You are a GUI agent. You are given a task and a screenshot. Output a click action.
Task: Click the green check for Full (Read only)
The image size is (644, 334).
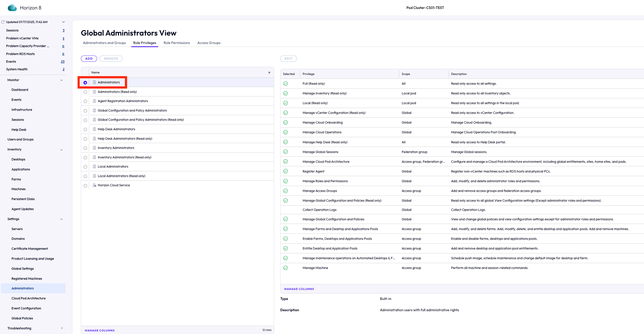[x=285, y=84]
